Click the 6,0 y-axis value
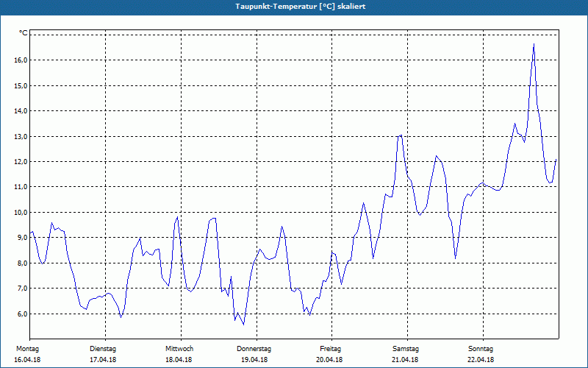This screenshot has width=588, height=368. [22, 314]
